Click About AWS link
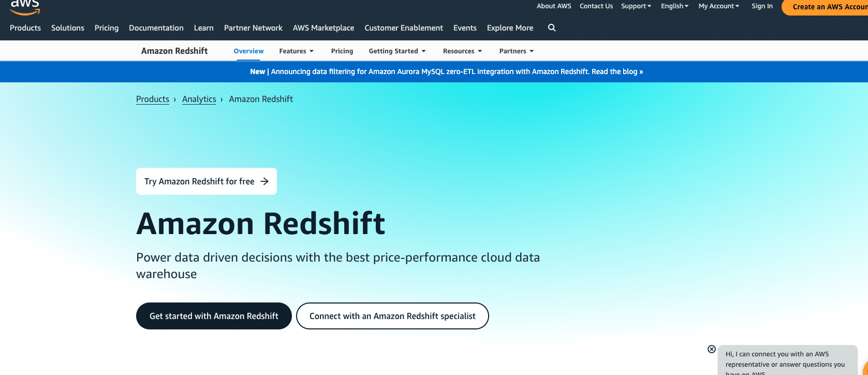Viewport: 868px width, 375px height. coord(554,6)
